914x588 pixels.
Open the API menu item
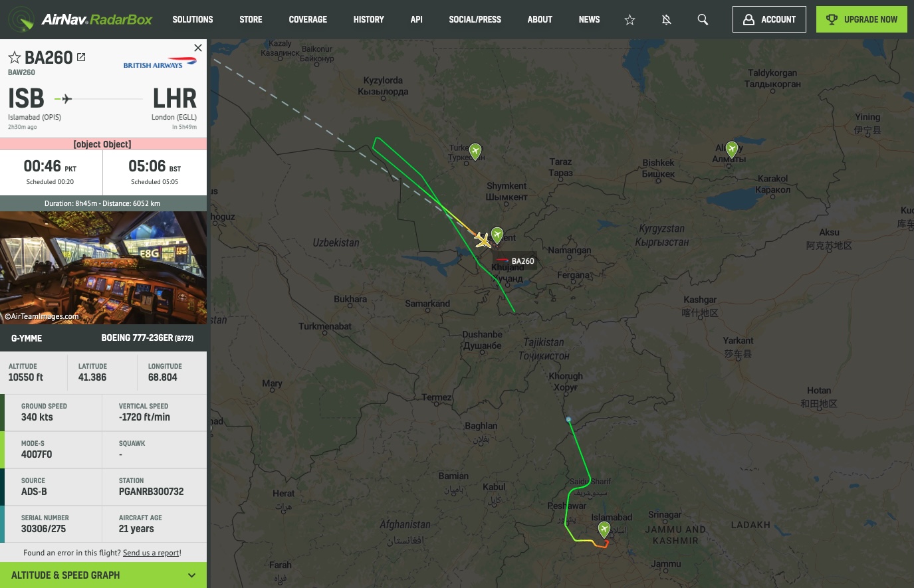coord(417,19)
